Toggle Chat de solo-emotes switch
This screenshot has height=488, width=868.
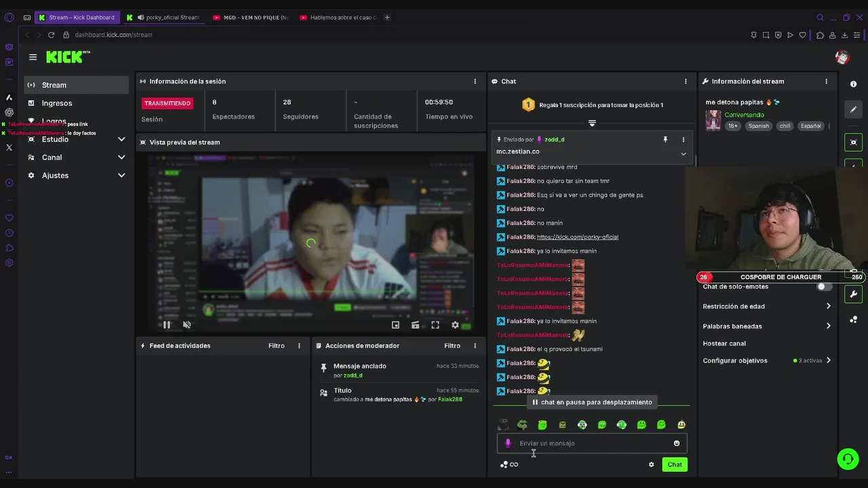[x=824, y=287]
